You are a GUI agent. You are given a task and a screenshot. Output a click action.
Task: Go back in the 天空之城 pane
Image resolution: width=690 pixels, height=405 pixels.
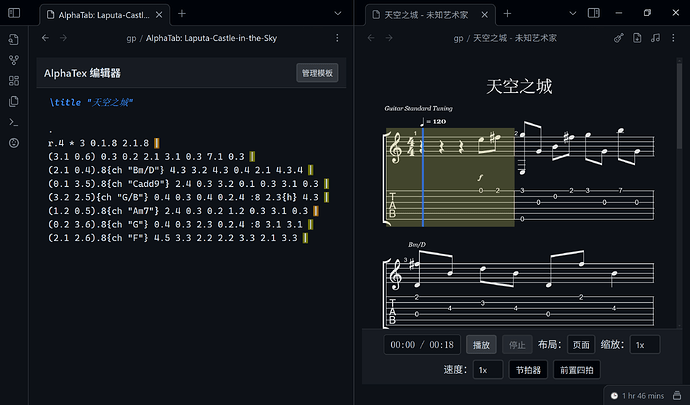371,38
